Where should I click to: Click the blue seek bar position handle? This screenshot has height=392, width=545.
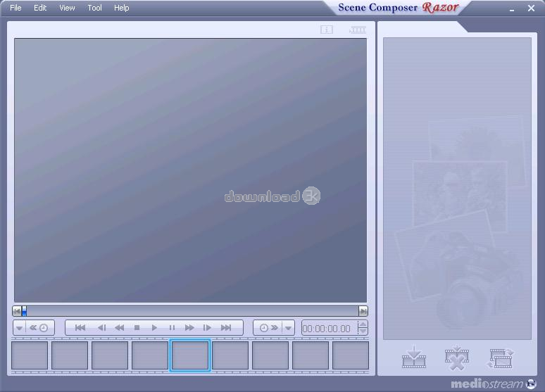point(25,311)
